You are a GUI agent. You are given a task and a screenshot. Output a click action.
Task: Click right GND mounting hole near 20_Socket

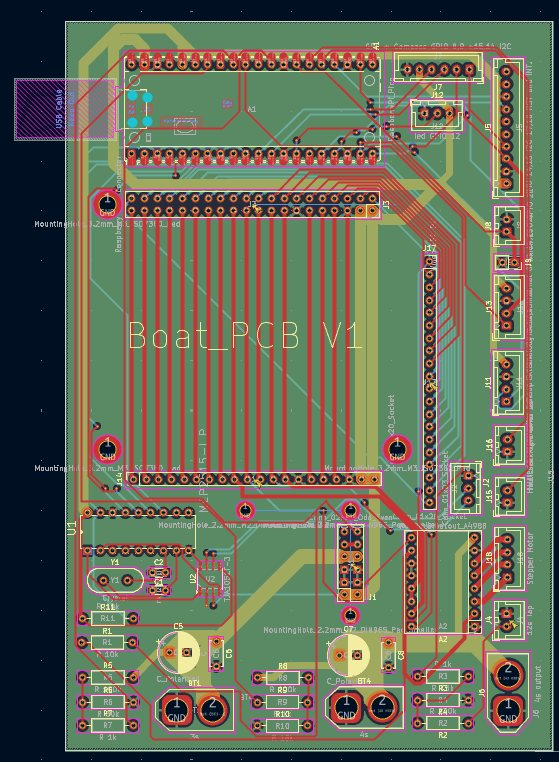[397, 448]
